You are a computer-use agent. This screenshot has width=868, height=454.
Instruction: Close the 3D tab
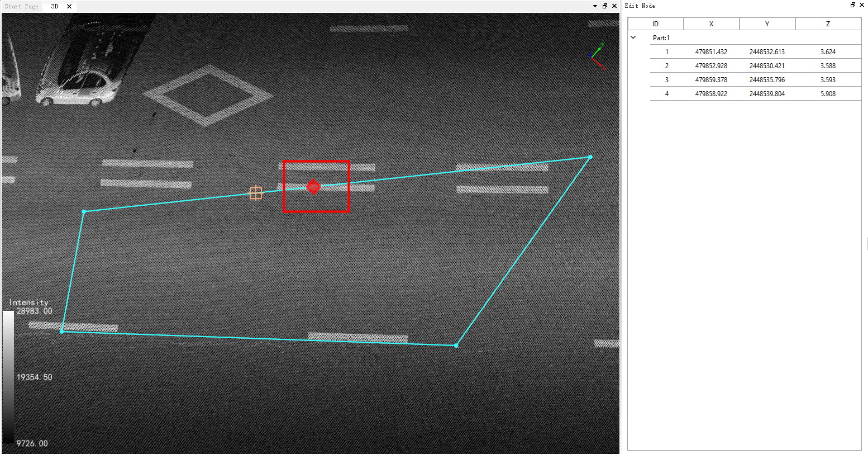69,6
